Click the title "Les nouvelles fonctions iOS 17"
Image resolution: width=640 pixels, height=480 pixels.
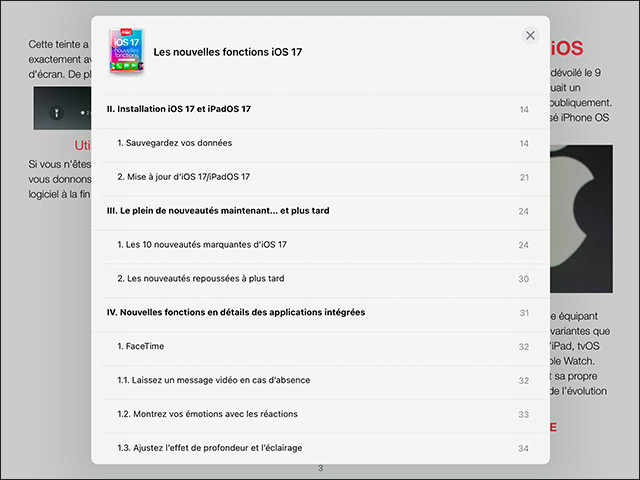[227, 51]
